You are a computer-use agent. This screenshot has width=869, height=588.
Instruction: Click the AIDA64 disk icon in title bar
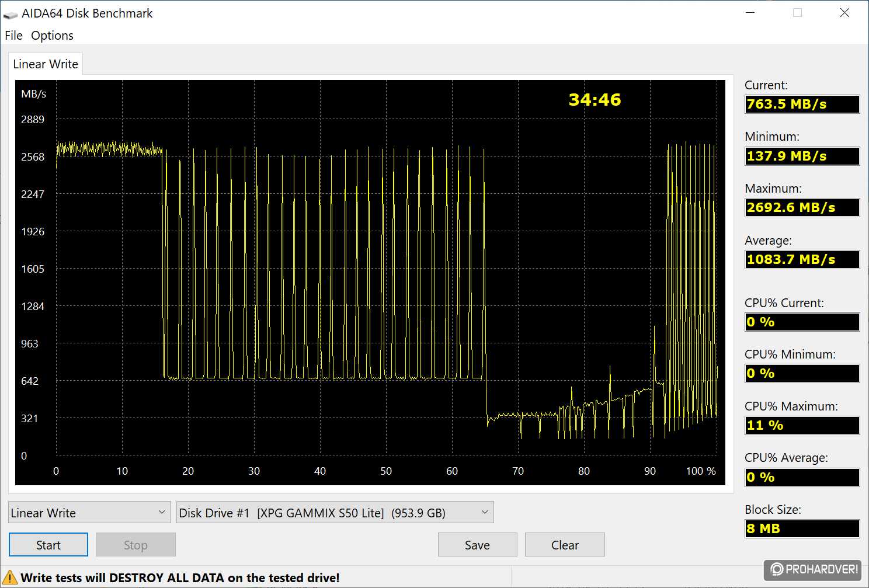pos(11,14)
